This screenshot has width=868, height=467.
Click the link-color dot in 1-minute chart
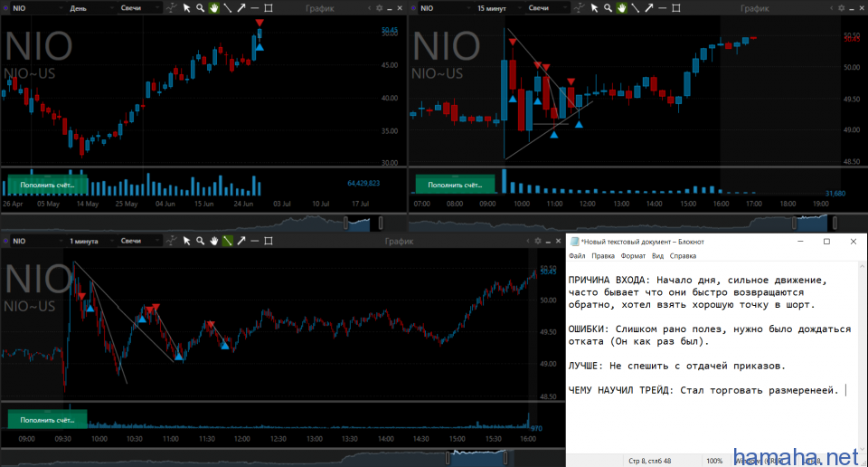tap(5, 241)
